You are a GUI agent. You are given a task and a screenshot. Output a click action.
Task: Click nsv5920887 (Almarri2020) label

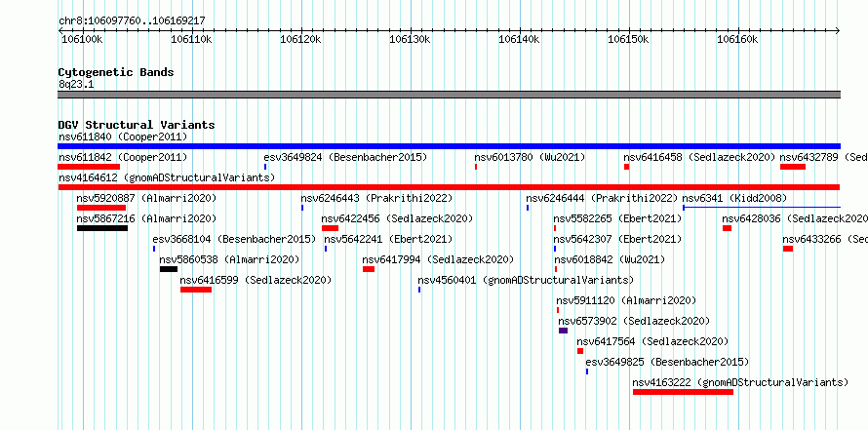146,198
